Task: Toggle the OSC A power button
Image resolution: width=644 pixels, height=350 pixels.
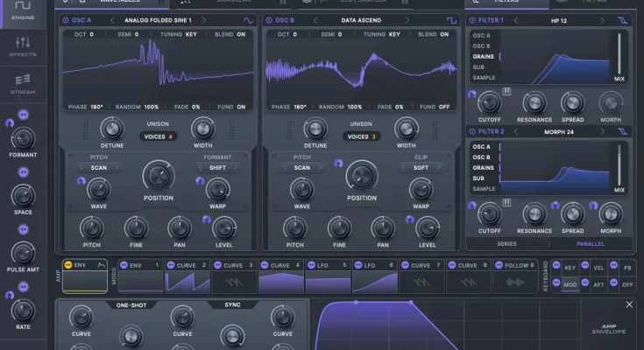Action: [x=67, y=19]
